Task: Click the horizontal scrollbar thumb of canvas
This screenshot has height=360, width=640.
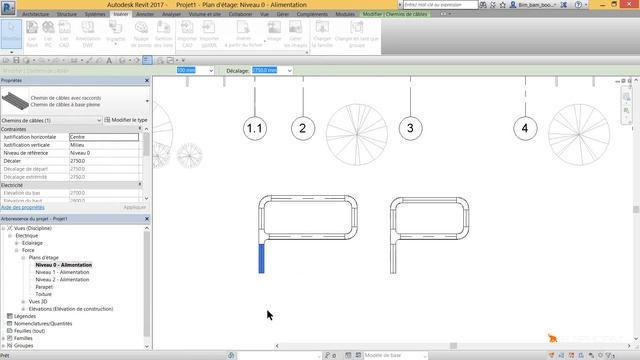Action: click(453, 346)
